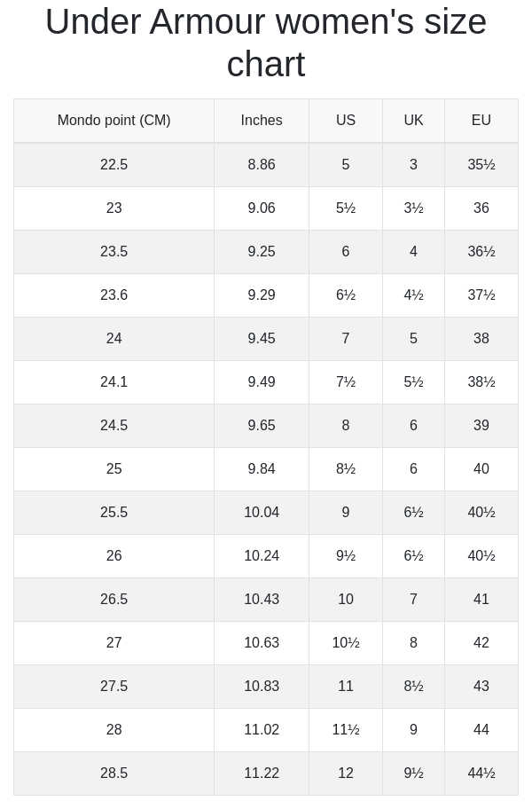Select the EU 43 size cell
The width and height of the screenshot is (532, 809).
[481, 687]
